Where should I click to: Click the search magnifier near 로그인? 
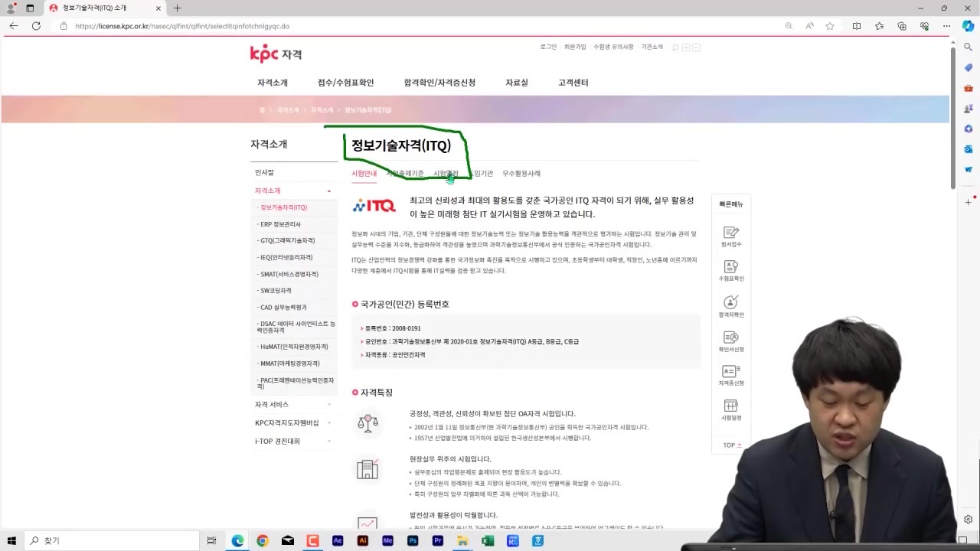[675, 47]
